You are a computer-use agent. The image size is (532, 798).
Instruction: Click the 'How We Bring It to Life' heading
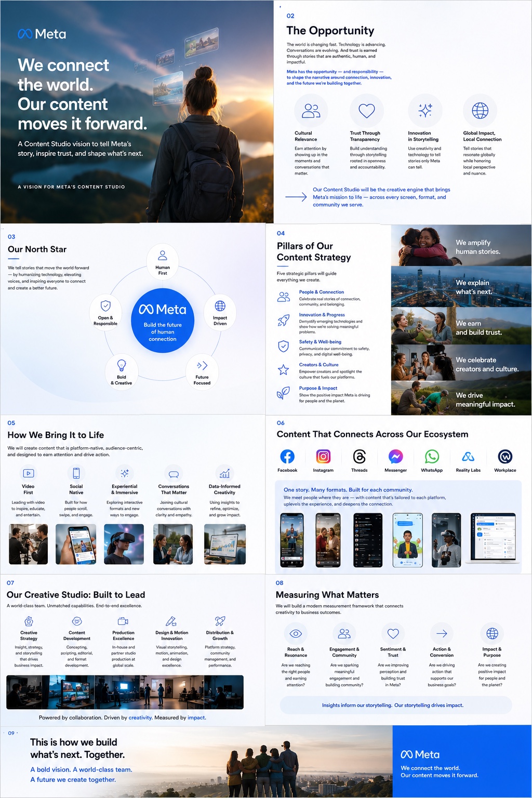point(56,435)
